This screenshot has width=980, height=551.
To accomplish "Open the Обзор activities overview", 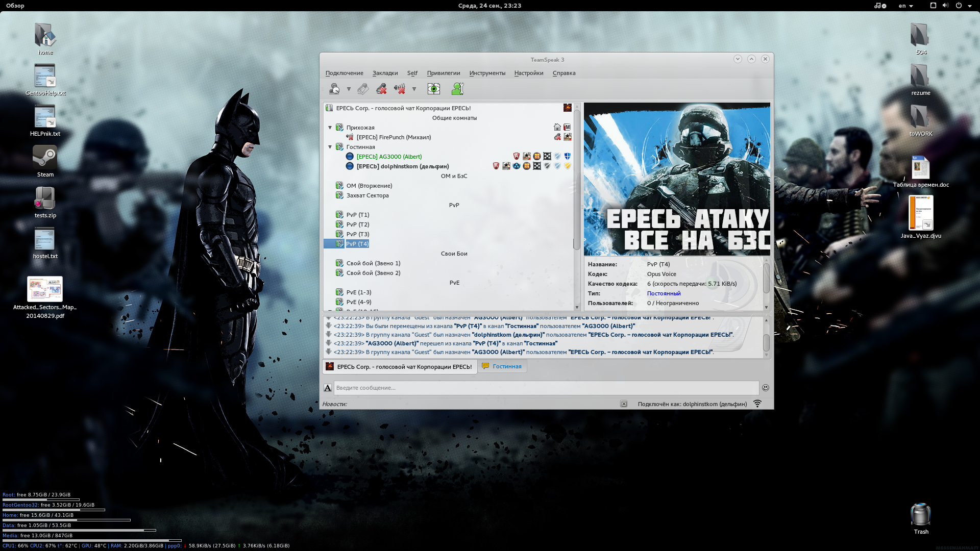I will tap(15, 6).
